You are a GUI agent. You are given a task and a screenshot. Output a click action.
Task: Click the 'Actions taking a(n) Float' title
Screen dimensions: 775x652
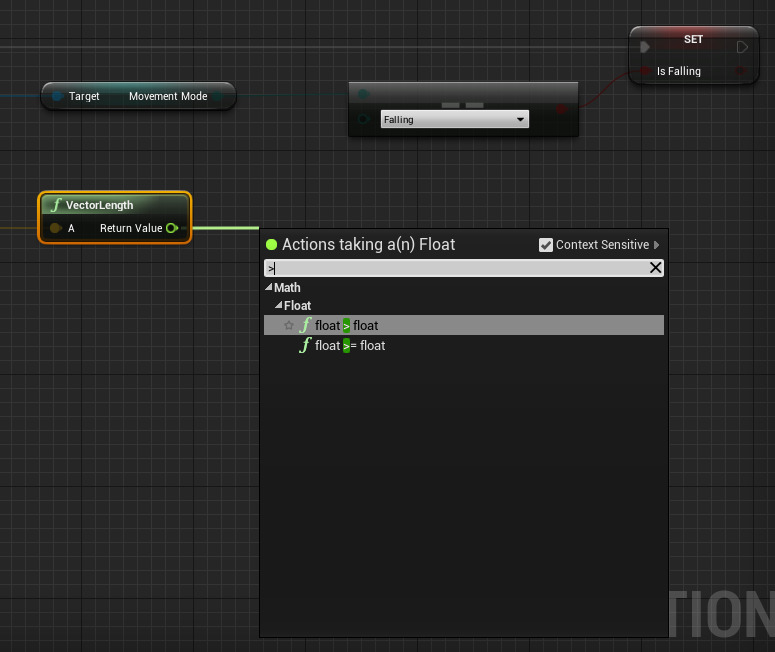pyautogui.click(x=368, y=244)
